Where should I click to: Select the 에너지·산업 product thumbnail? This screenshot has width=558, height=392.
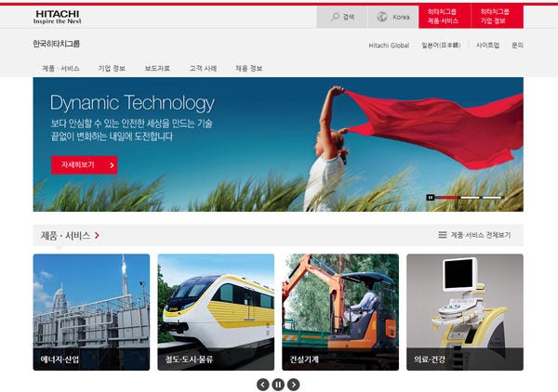91,312
